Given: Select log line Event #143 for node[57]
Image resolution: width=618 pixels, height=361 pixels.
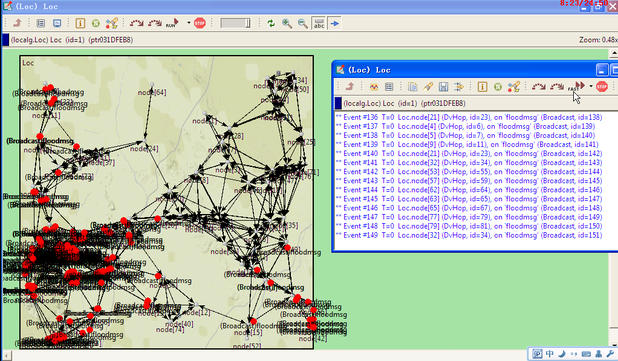Looking at the screenshot, I should [469, 180].
